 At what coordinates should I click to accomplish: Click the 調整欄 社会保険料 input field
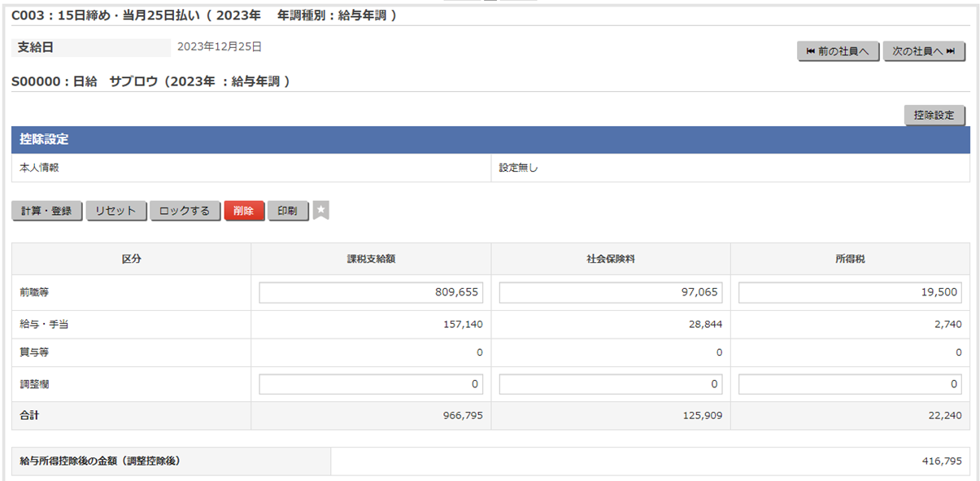[x=610, y=384]
